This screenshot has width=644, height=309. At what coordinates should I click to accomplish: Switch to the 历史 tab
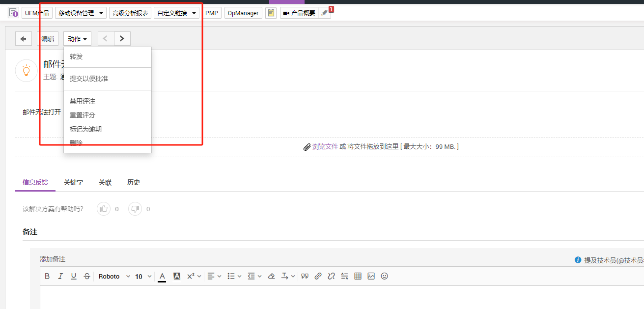click(134, 182)
